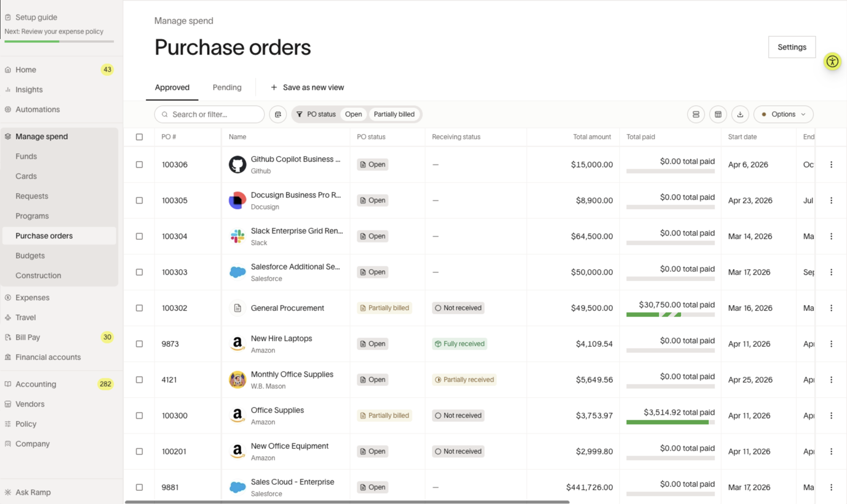This screenshot has height=504, width=847.
Task: Click the Search or filter input
Action: click(209, 114)
